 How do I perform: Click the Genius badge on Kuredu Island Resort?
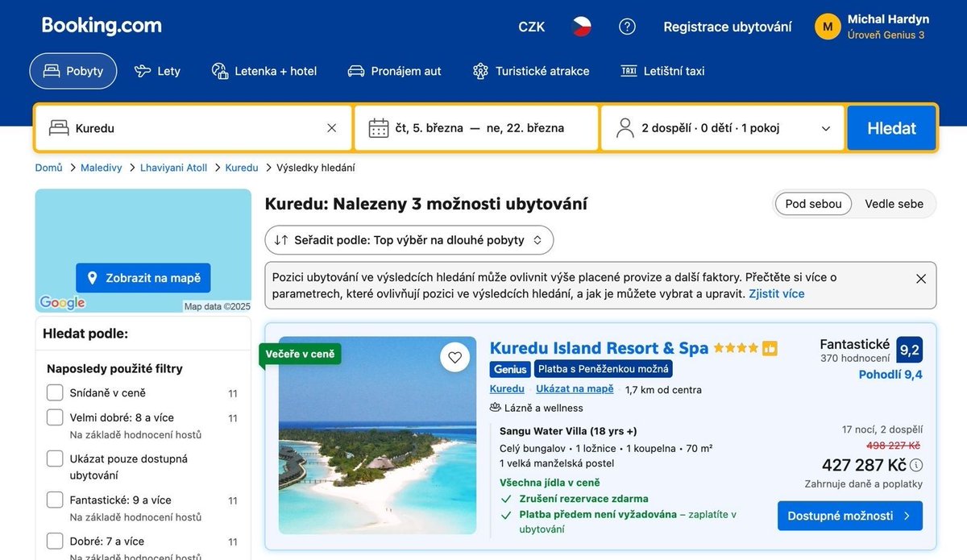coord(510,369)
